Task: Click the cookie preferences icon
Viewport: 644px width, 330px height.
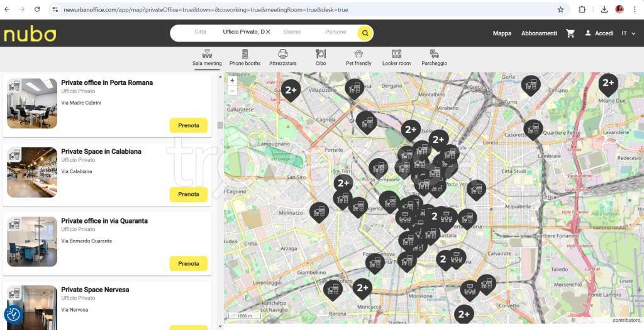Action: [13, 314]
